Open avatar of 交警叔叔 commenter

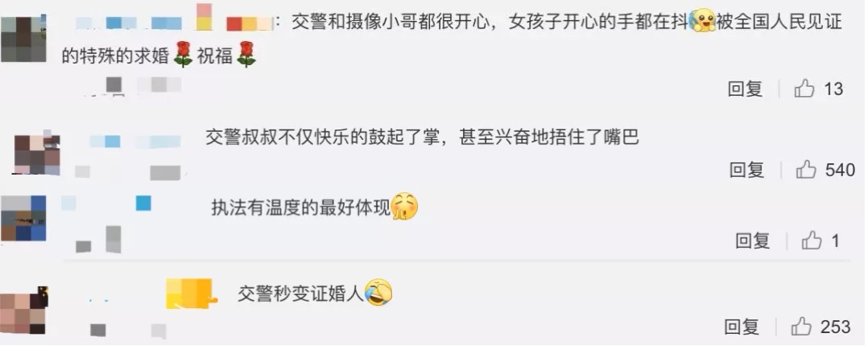[x=36, y=154]
